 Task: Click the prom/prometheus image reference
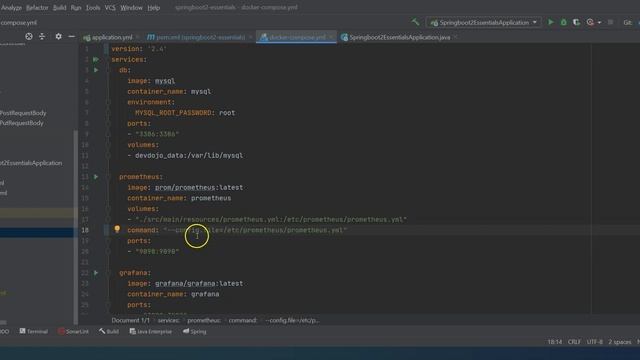[x=185, y=187]
